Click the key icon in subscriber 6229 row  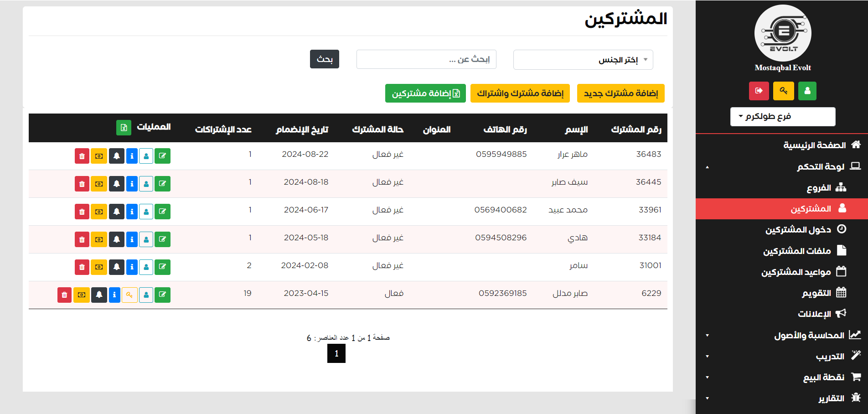(129, 295)
